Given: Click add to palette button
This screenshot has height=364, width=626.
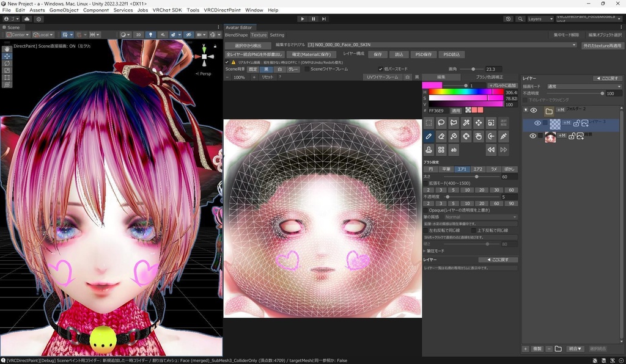Looking at the screenshot, I should (x=503, y=86).
